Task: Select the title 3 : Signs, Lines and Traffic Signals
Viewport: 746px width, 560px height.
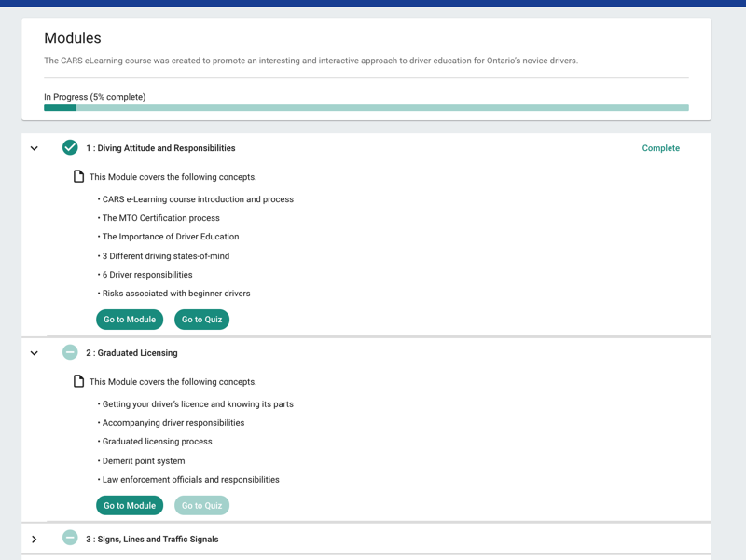Action: tap(152, 540)
